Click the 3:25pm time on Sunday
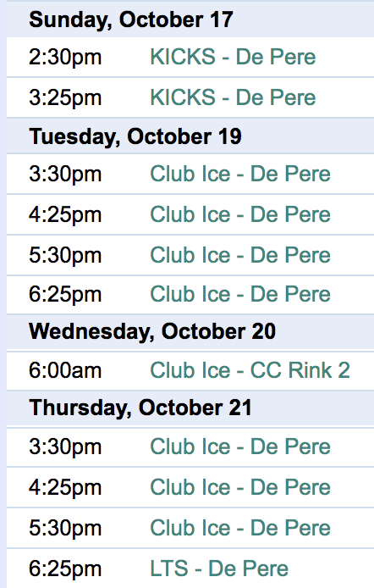The image size is (374, 588). coord(65,98)
